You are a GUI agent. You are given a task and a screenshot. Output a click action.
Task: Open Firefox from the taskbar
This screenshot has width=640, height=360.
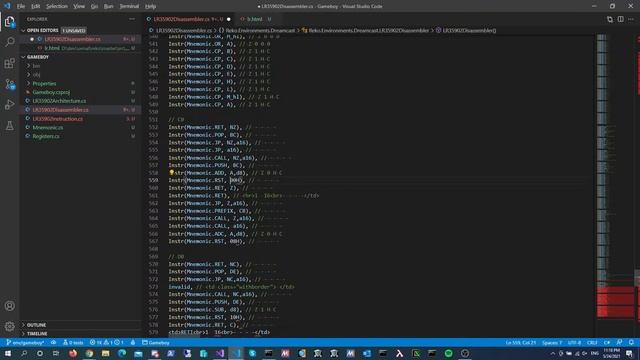coord(73,353)
